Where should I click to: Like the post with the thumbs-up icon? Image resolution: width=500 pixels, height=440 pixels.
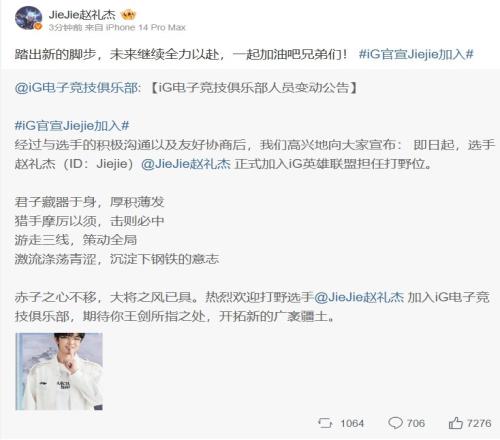pyautogui.click(x=455, y=423)
